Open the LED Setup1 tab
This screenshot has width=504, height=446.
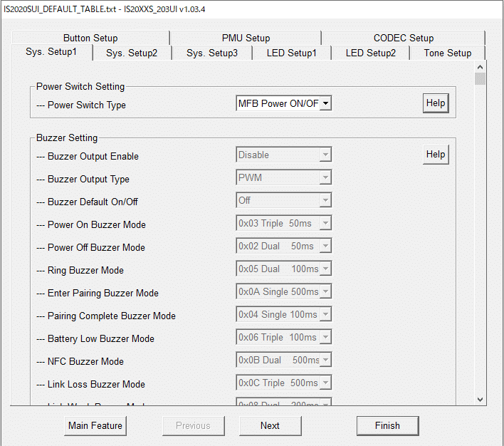click(x=291, y=53)
